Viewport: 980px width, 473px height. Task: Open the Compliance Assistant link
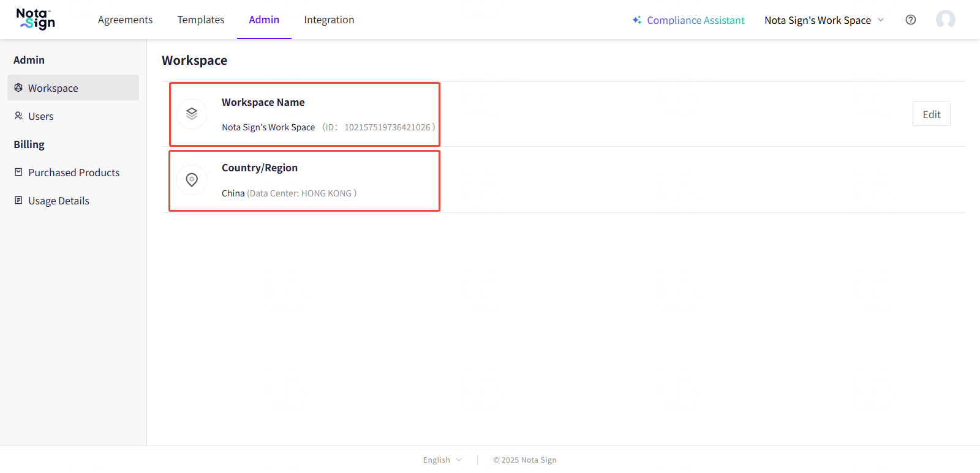tap(695, 20)
